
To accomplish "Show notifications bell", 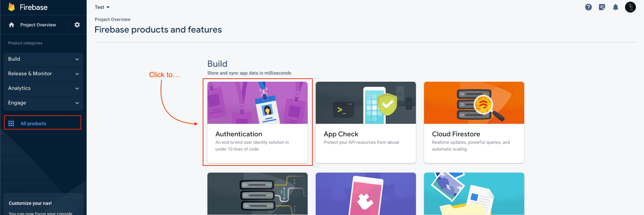I will [616, 7].
